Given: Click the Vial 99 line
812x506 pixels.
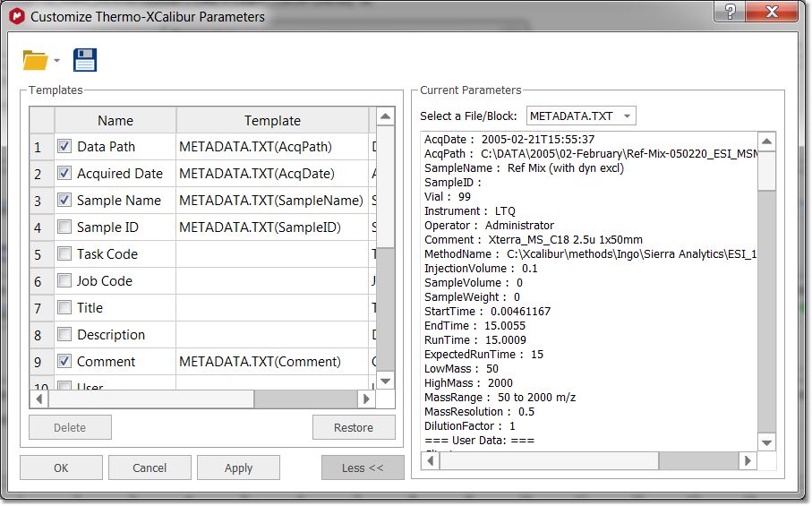Looking at the screenshot, I should [448, 197].
